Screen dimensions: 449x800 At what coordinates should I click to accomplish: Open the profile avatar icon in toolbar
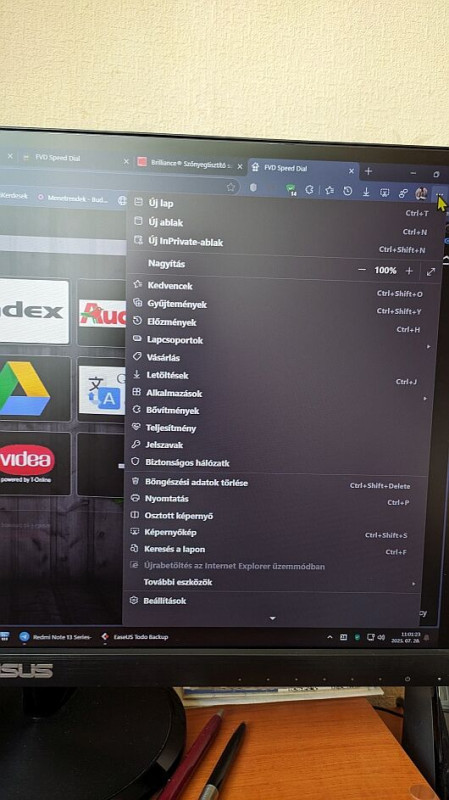(x=421, y=193)
